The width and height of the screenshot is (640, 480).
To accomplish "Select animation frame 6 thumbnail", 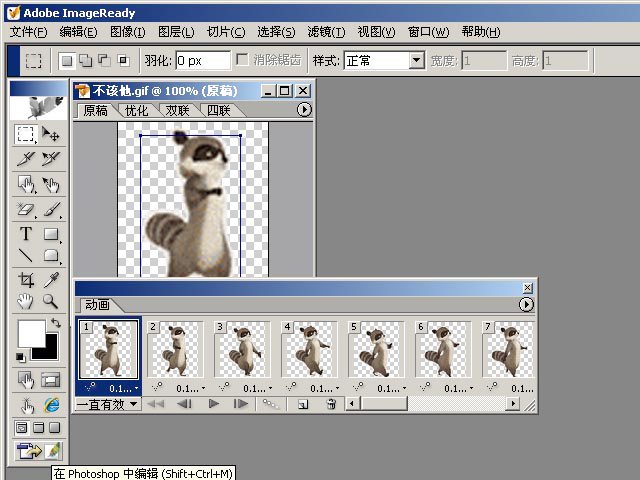I will click(443, 349).
